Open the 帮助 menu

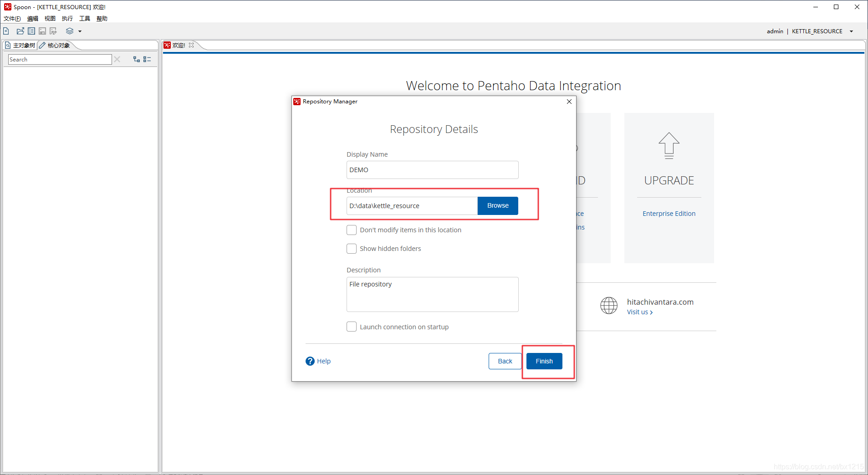point(102,19)
